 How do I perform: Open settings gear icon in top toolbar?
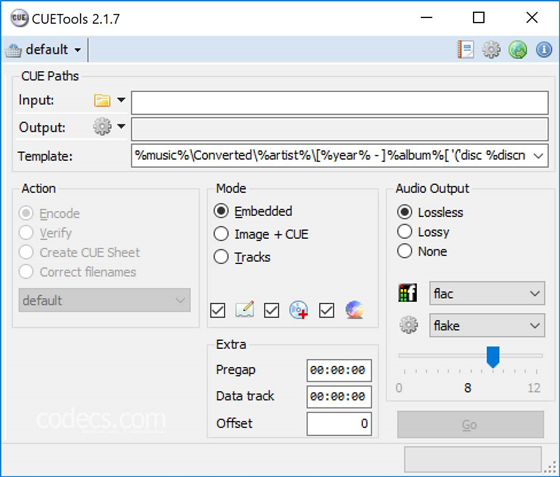[491, 49]
